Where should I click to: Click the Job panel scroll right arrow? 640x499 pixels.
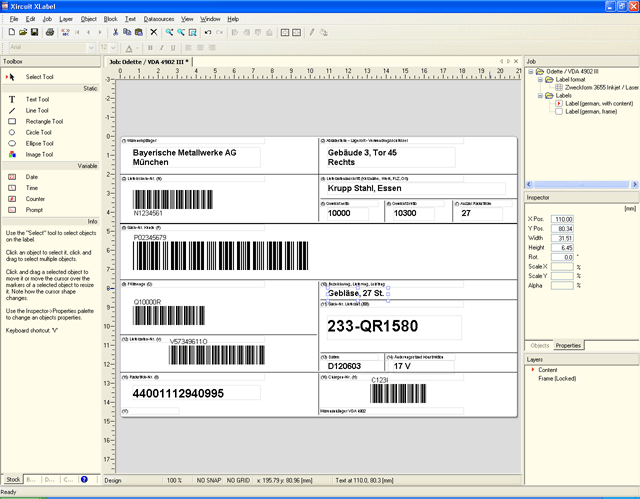(x=635, y=184)
